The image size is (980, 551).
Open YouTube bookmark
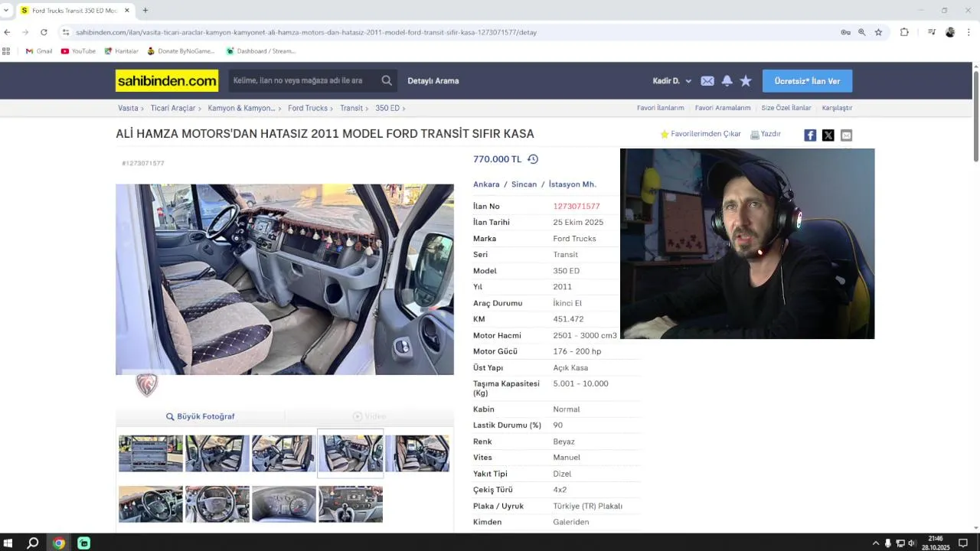pyautogui.click(x=78, y=51)
